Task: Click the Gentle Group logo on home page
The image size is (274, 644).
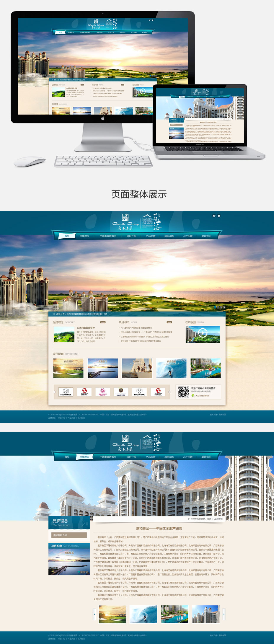Action: pyautogui.click(x=125, y=222)
